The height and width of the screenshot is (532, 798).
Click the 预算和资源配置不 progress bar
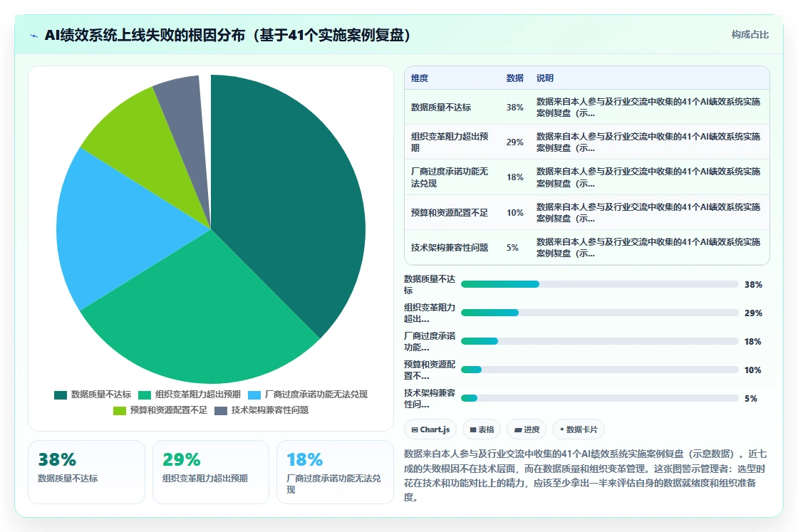coord(599,370)
